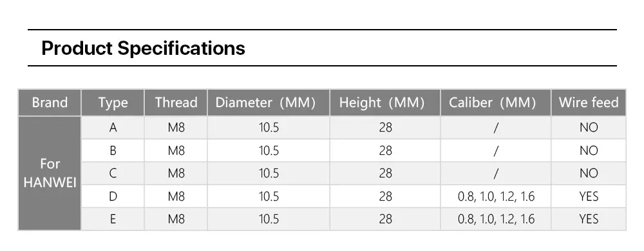The image size is (644, 251).
Task: Click the M8 thread cell in Type C row
Action: pyautogui.click(x=176, y=173)
